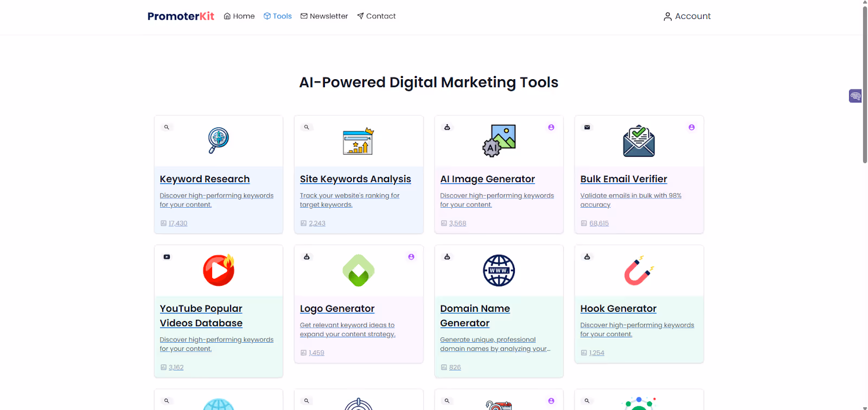Click the search tag on Site Keywords Analysis card

point(307,127)
